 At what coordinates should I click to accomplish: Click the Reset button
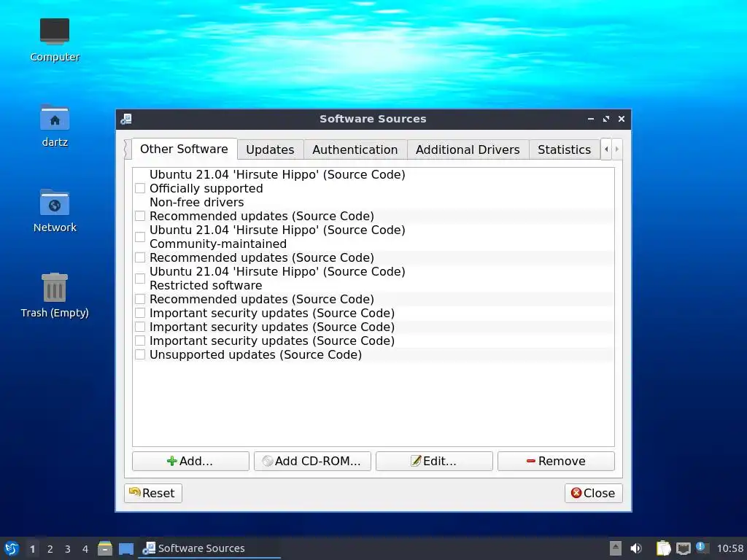point(153,493)
